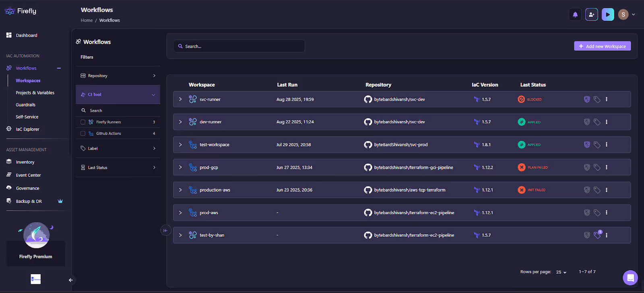
Task: Click the workspace search field
Action: pos(239,46)
